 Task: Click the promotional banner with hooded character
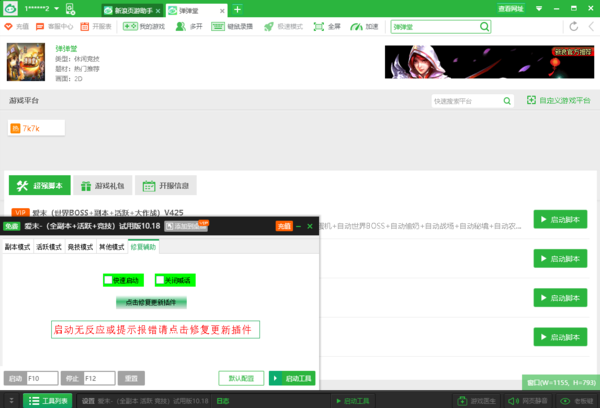click(x=489, y=62)
